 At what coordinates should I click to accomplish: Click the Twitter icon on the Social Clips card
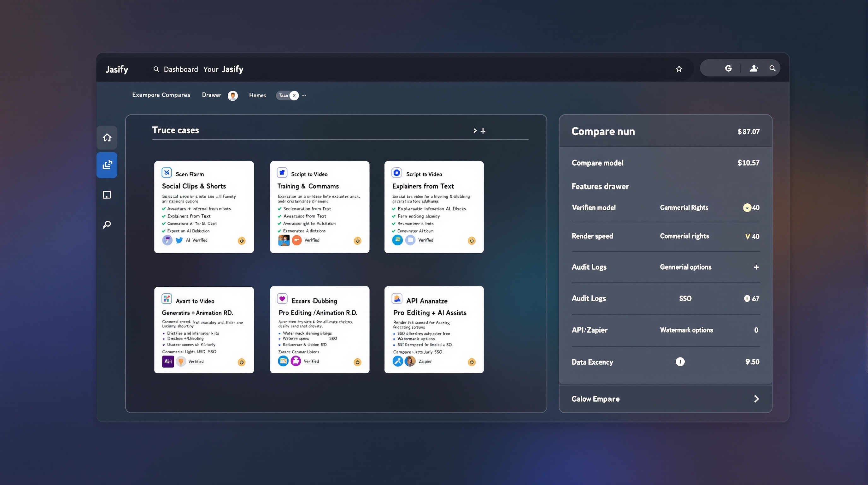[x=179, y=240]
